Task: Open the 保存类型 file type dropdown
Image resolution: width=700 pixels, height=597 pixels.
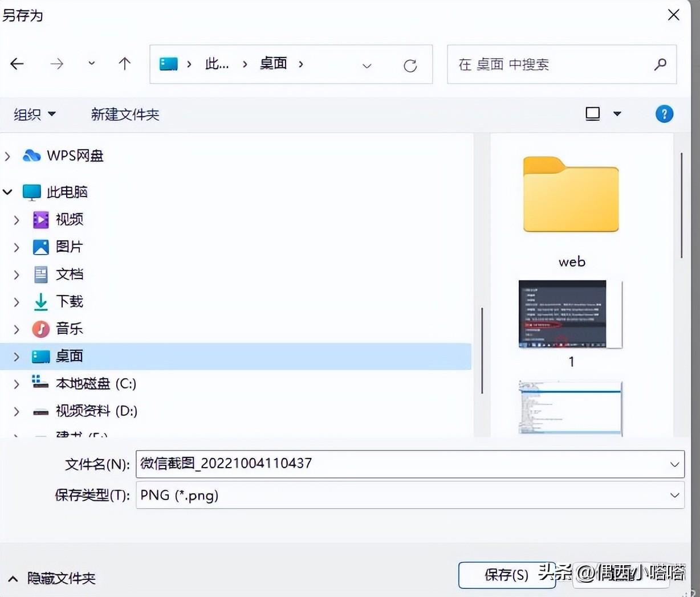Action: click(x=674, y=495)
